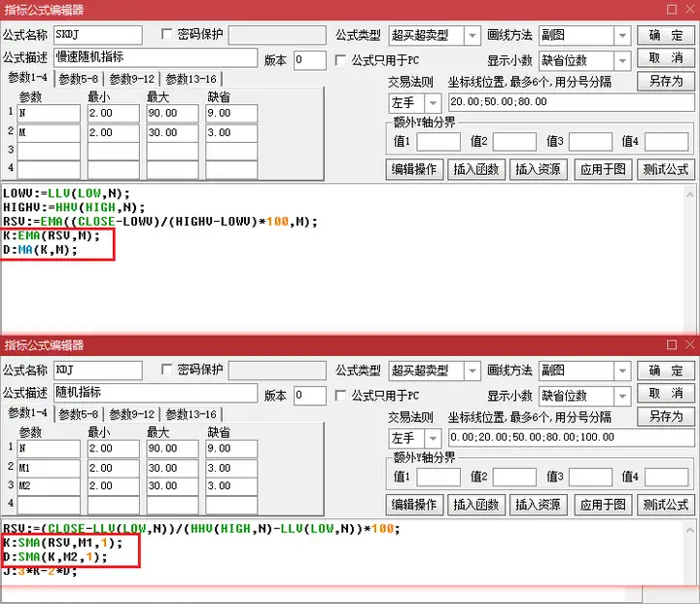Maximize the SKDJ formula editor window
This screenshot has height=604, width=700.
click(672, 10)
